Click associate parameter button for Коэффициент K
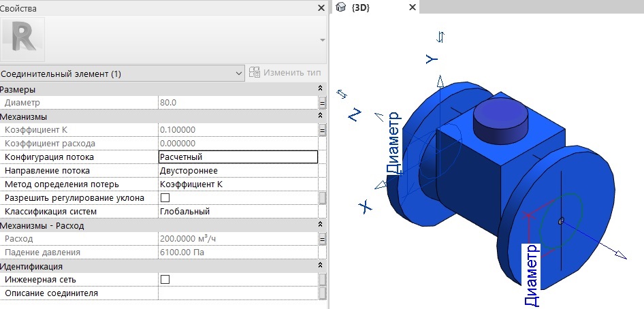Viewport: 644px width, 309px height. (323, 130)
